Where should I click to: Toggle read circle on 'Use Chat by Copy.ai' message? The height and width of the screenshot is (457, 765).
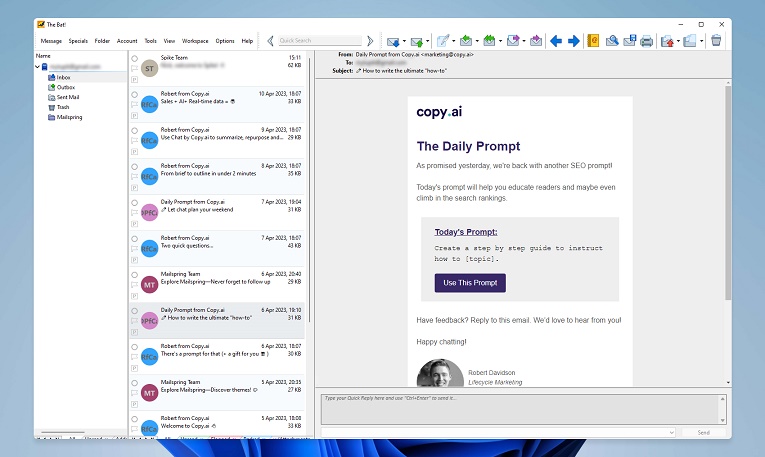pyautogui.click(x=135, y=131)
